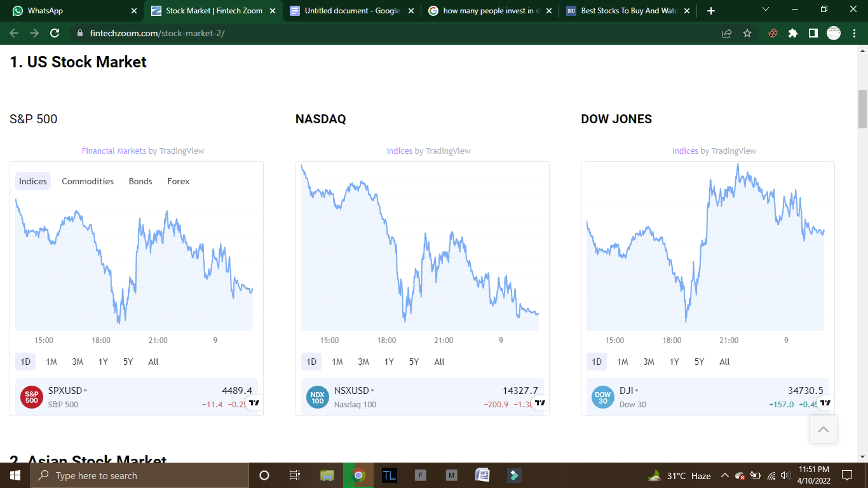The width and height of the screenshot is (868, 488).
Task: Click the TradingView logo in S&P 500 widget
Action: pyautogui.click(x=254, y=402)
